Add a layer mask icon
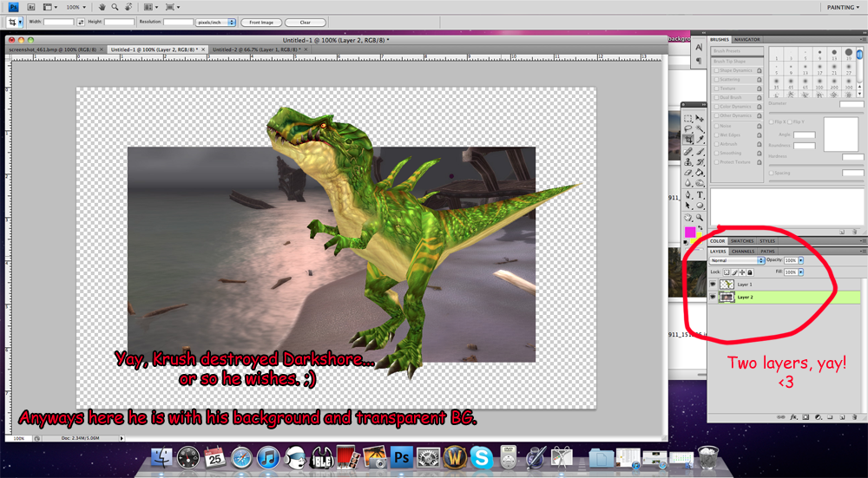The image size is (868, 478). click(x=806, y=416)
